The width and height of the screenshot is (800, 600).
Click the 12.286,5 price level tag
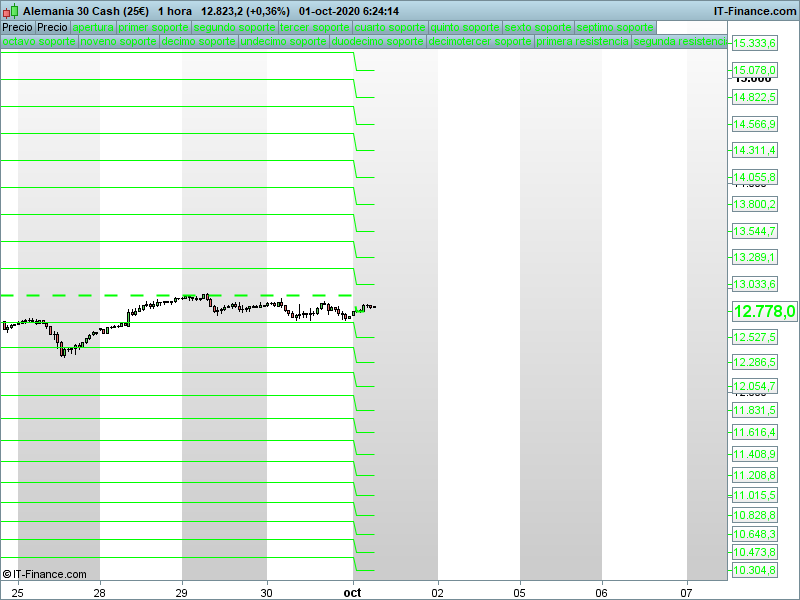755,362
